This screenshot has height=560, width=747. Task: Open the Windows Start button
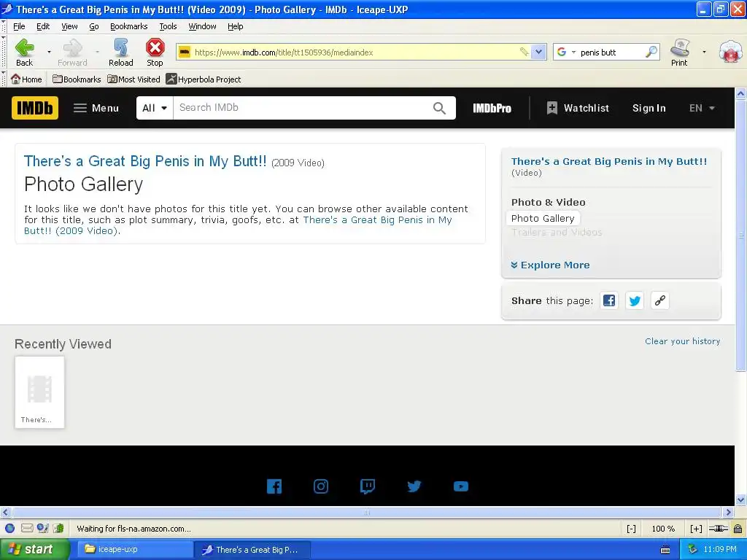(x=35, y=549)
